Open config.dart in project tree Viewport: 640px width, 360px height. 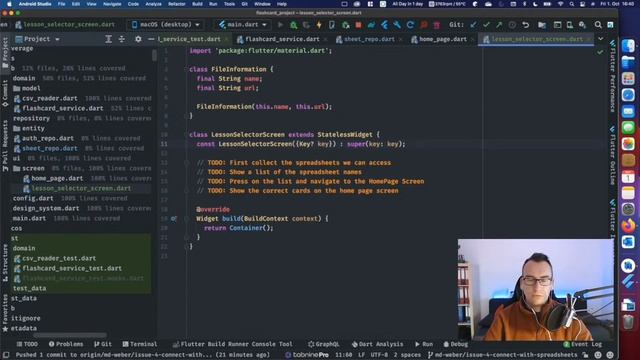tap(33, 198)
